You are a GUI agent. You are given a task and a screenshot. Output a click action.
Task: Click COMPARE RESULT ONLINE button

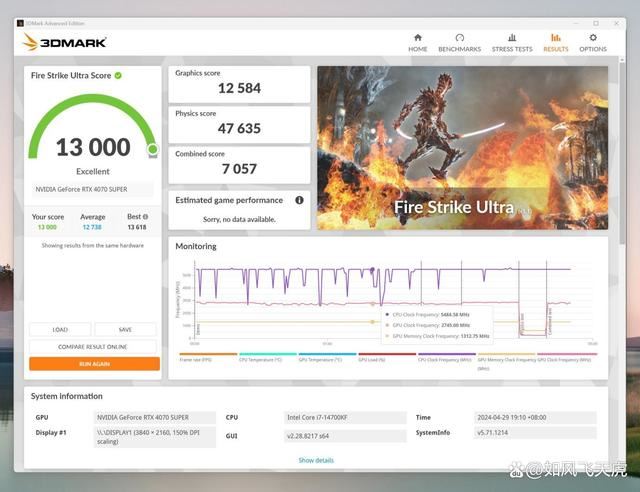(x=93, y=347)
